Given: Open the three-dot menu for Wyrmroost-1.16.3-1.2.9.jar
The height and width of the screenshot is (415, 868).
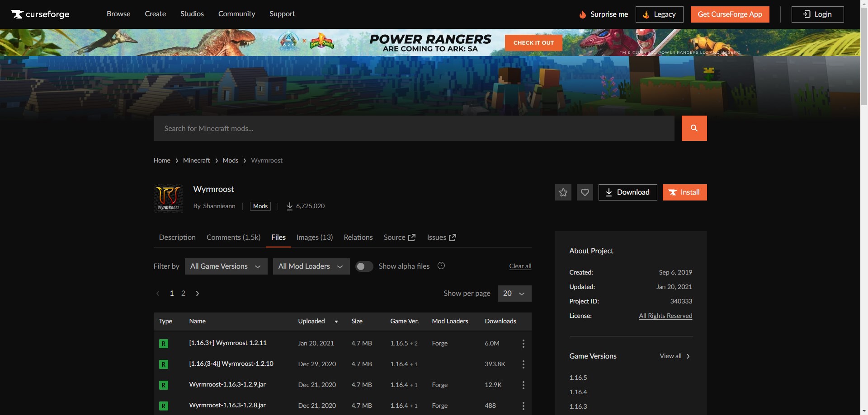Looking at the screenshot, I should click(523, 385).
